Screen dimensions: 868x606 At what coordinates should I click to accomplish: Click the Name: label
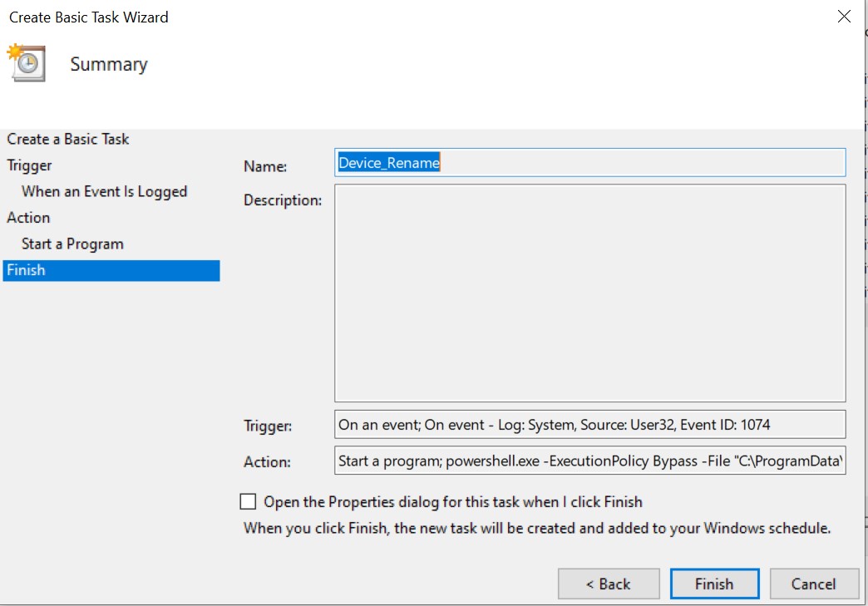[265, 166]
